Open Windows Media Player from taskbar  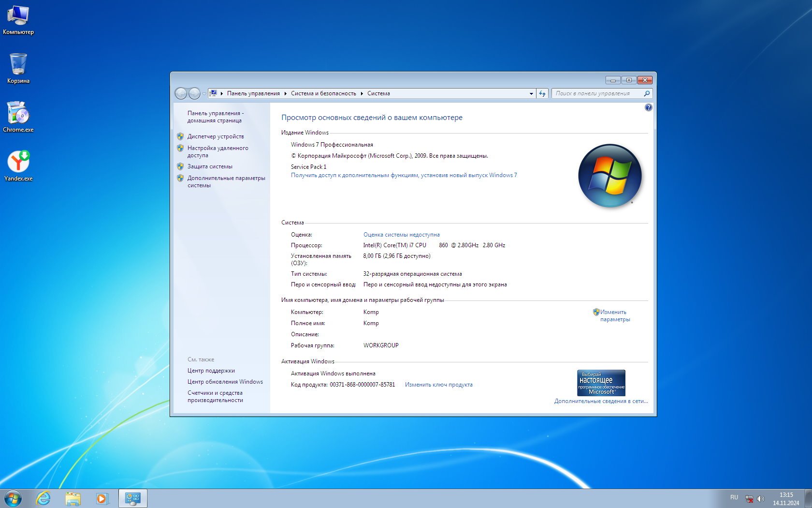102,498
